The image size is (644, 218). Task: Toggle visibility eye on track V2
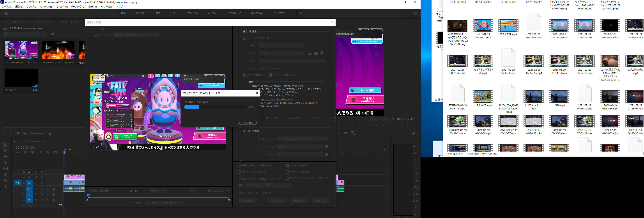pyautogui.click(x=42, y=177)
